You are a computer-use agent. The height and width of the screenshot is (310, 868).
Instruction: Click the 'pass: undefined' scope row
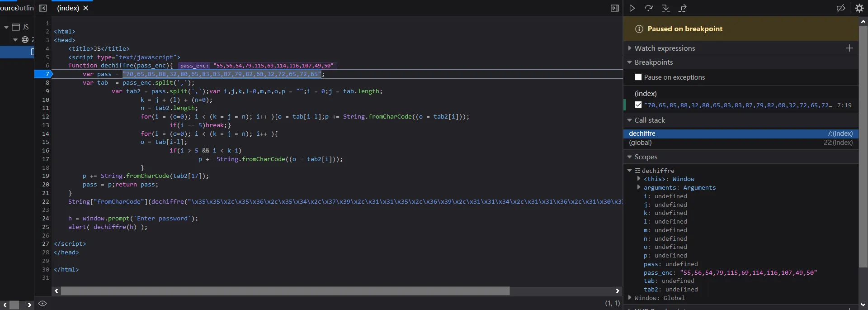[670, 264]
